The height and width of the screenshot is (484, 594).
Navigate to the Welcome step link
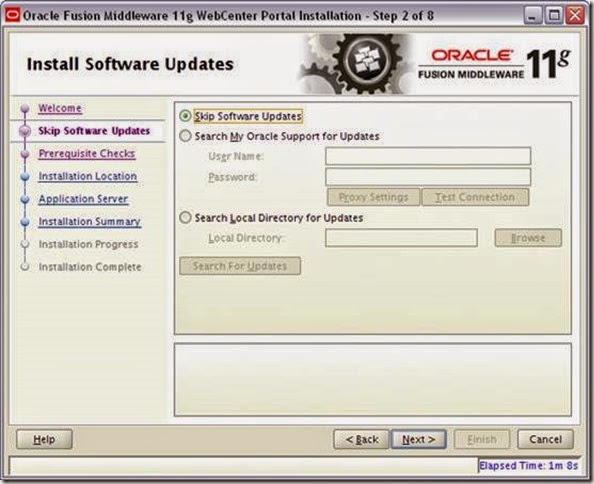pos(60,108)
